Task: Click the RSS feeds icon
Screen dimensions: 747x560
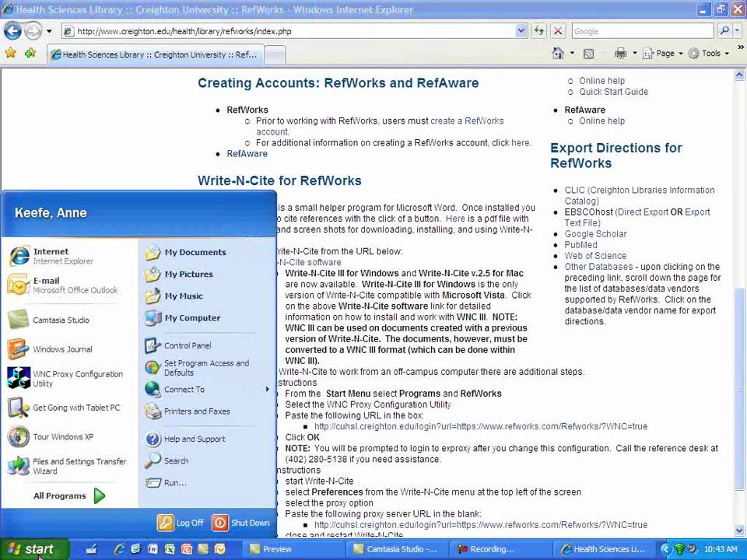Action: 589,54
